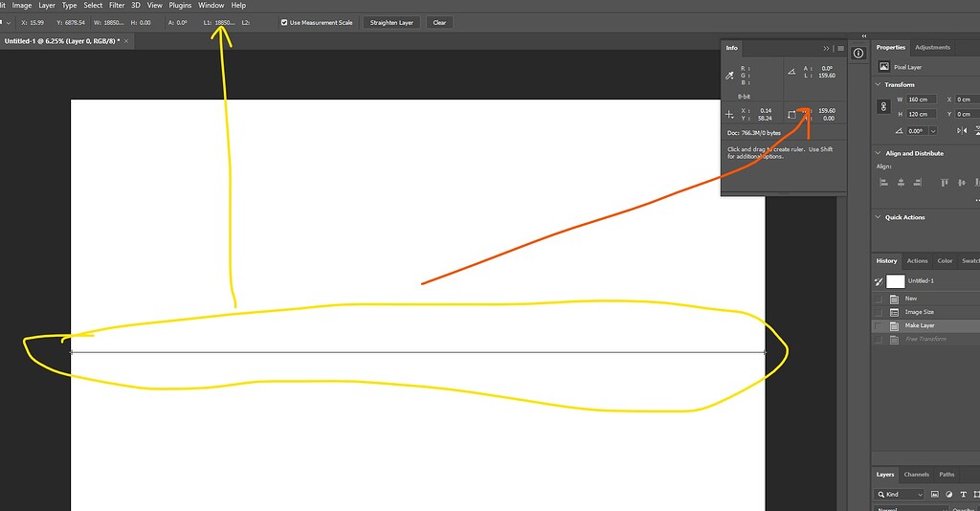Screen dimensions: 980x511
Task: Open the Plugins menu
Action: click(180, 5)
